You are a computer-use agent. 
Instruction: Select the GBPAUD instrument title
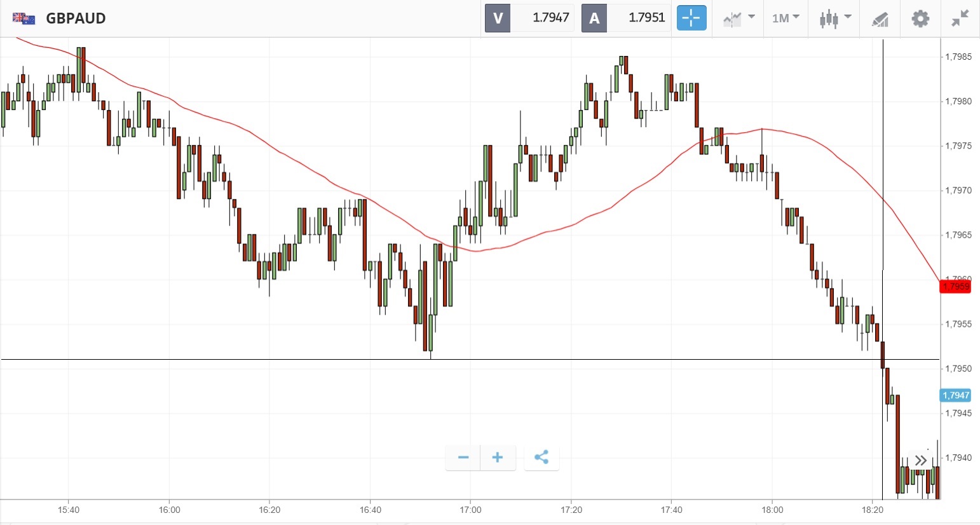[76, 18]
